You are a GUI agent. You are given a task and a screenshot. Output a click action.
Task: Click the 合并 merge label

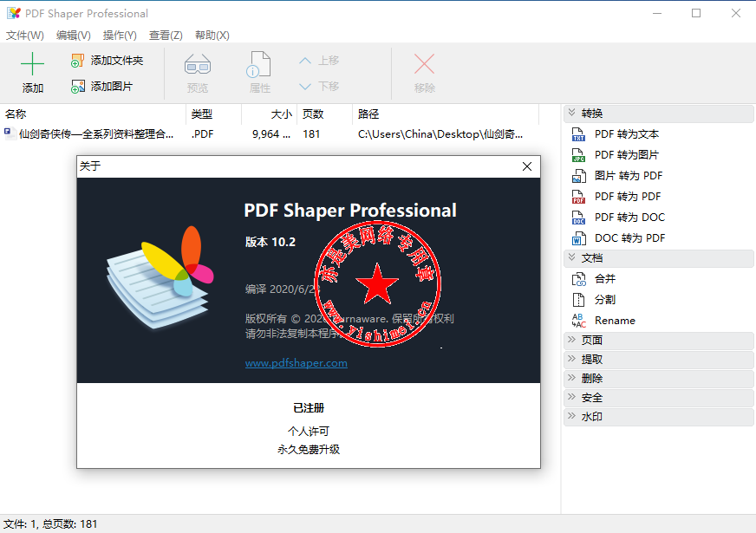(x=605, y=279)
